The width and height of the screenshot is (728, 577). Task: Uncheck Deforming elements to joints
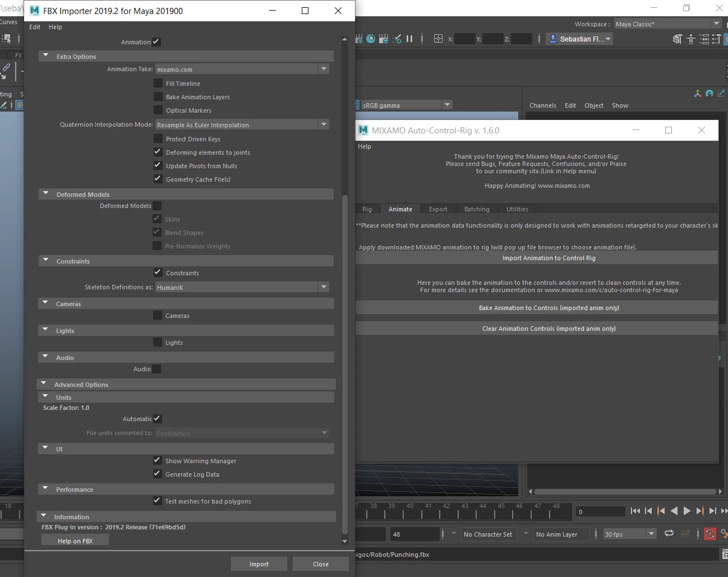158,152
